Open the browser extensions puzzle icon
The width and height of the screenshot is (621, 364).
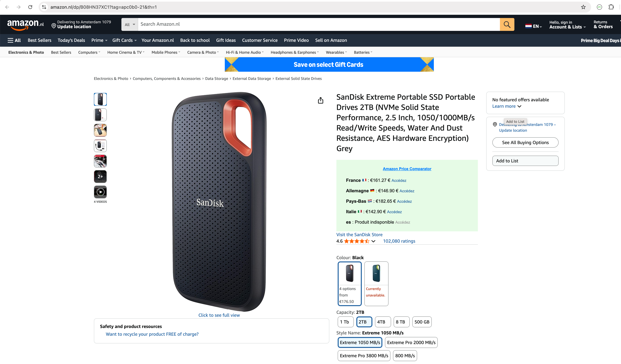611,7
